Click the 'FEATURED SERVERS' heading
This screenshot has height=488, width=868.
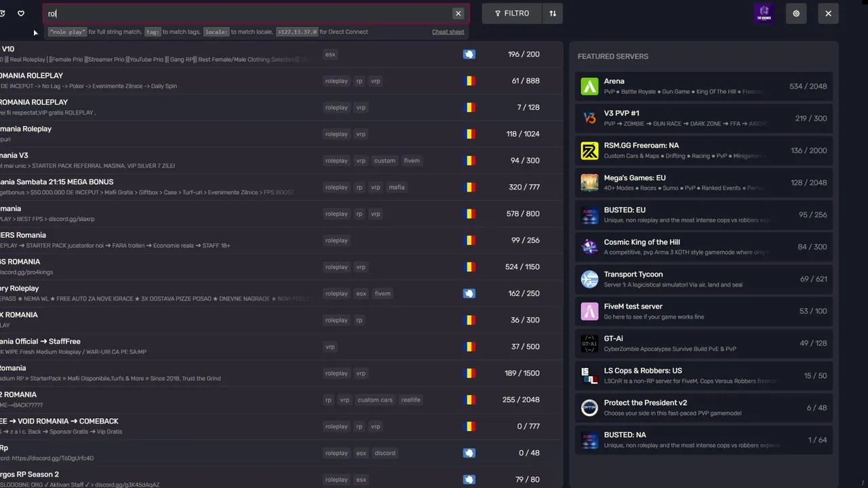[x=613, y=56]
